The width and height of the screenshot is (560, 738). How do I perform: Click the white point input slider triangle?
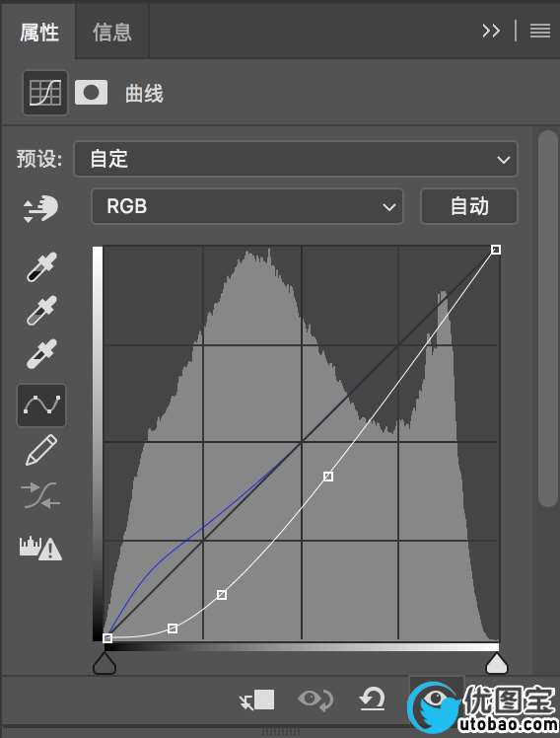497,664
